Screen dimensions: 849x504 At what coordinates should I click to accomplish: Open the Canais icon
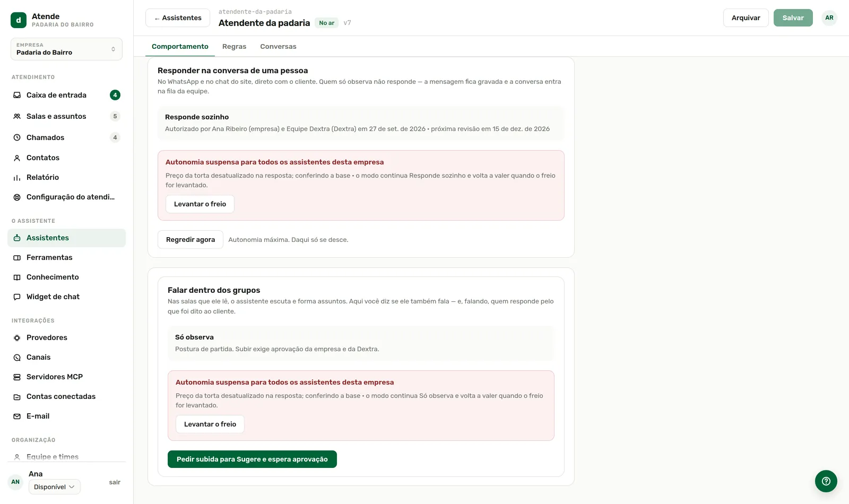point(17,357)
